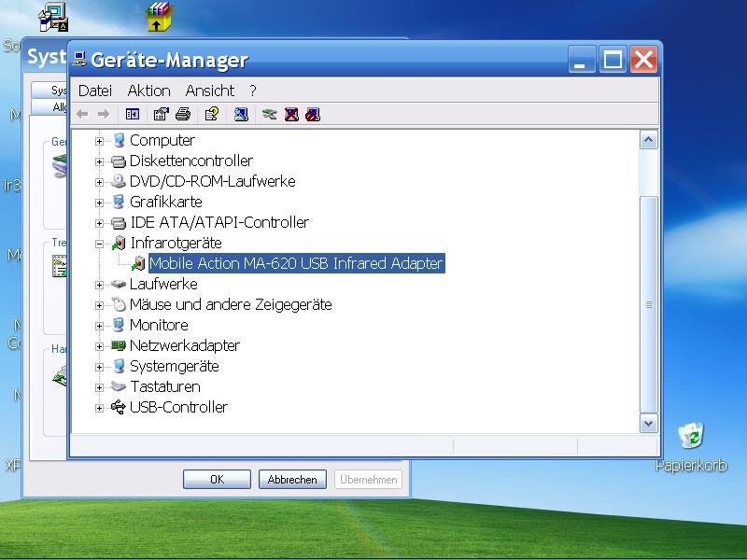The width and height of the screenshot is (747, 560).
Task: Select the Monitore label
Action: [159, 325]
